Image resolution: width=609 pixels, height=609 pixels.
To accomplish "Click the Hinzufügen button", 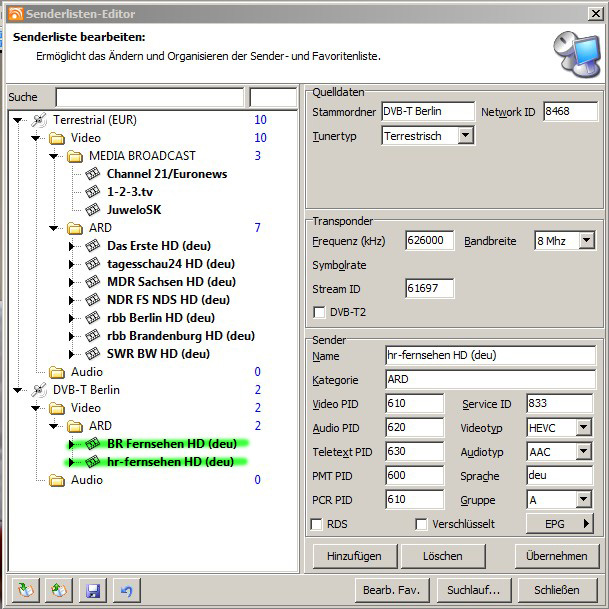I will 355,556.
